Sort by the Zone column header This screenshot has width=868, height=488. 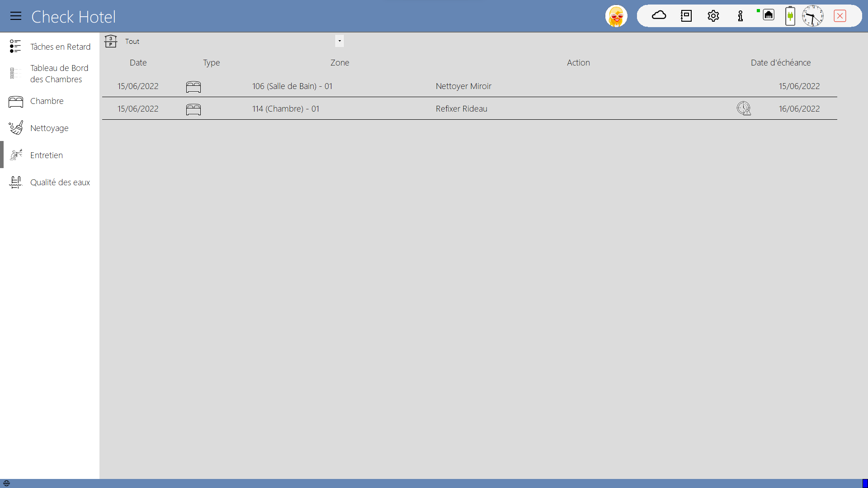(x=340, y=62)
